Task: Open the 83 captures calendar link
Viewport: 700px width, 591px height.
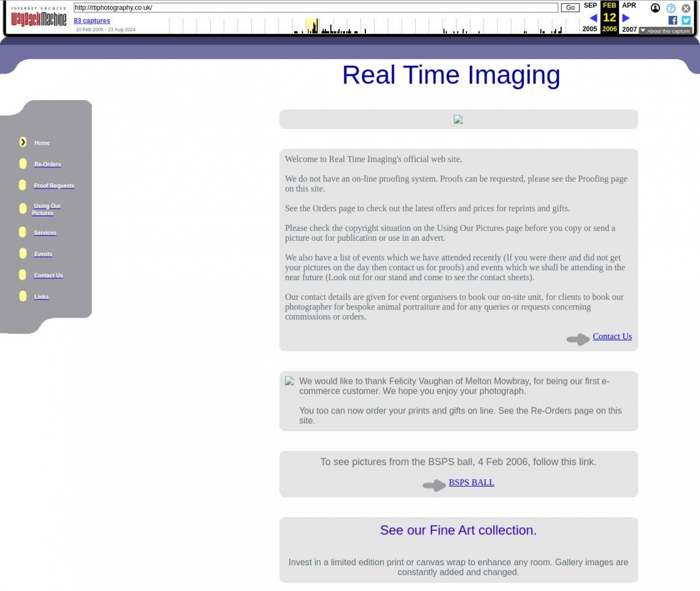Action: pyautogui.click(x=92, y=21)
